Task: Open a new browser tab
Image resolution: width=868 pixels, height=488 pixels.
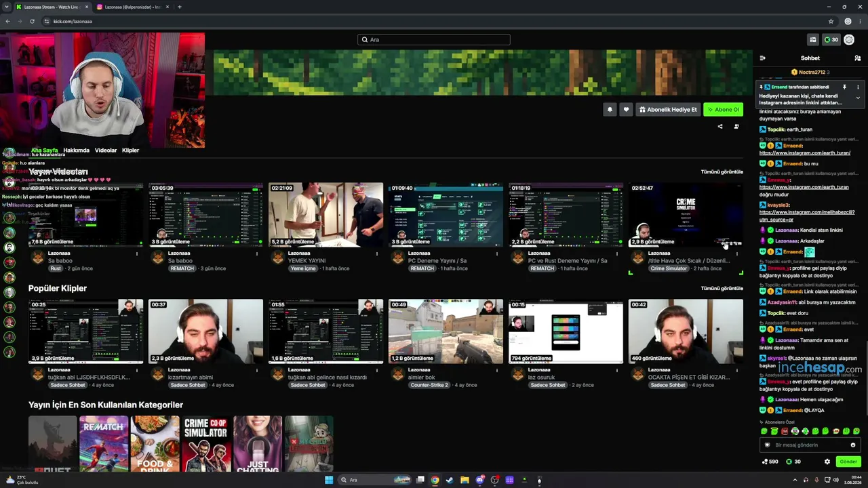Action: pyautogui.click(x=179, y=7)
